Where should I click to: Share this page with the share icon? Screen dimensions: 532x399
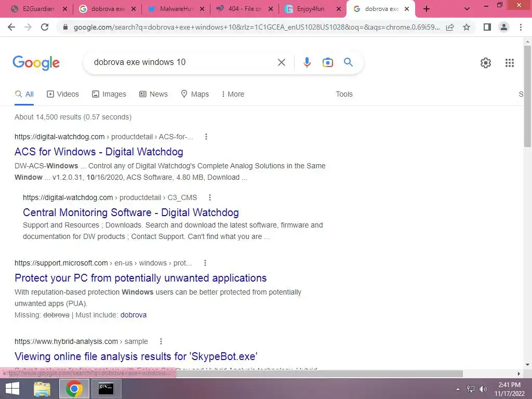pos(450,27)
